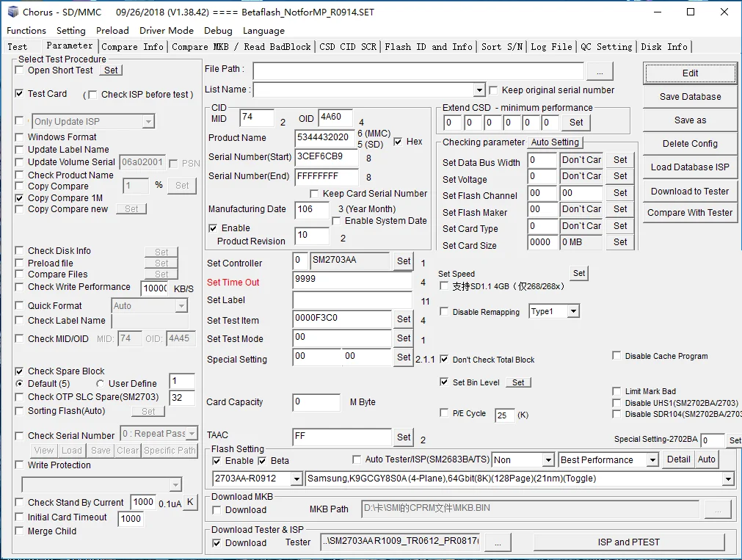Click the browse button beside Tester path
This screenshot has width=742, height=560.
[x=498, y=542]
